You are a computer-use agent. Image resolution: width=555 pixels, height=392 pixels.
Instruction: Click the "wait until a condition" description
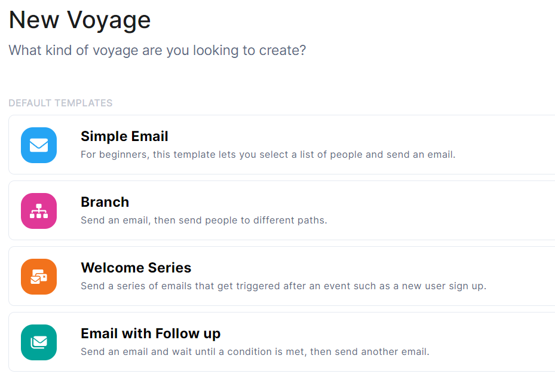click(254, 352)
